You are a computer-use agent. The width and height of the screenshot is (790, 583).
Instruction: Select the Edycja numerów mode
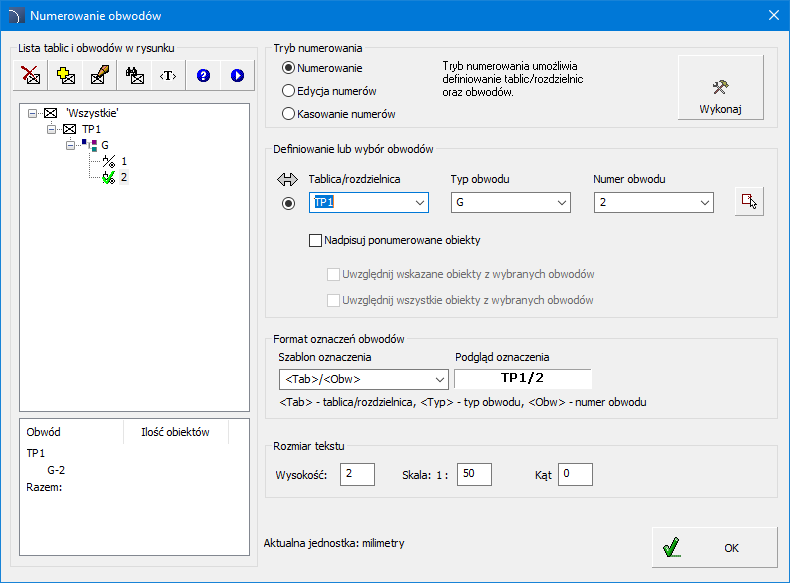pos(289,91)
